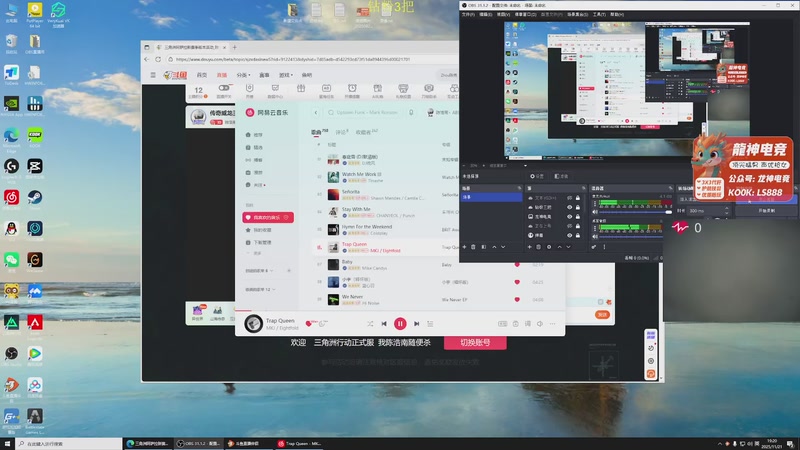The width and height of the screenshot is (800, 450).
Task: Select the 'We Never' song row
Action: pyautogui.click(x=439, y=299)
